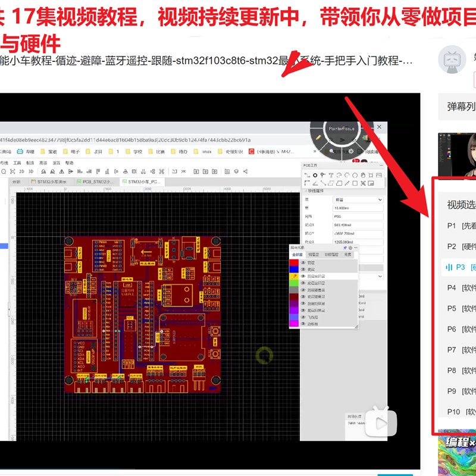Switch to the 全部层 tab in layers panel
The height and width of the screenshot is (476, 476).
tap(297, 255)
